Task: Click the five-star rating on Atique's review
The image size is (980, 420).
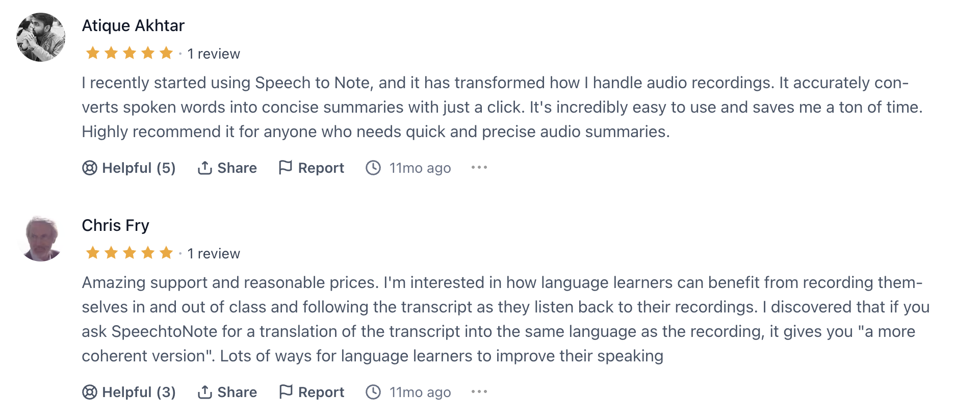Action: (130, 53)
